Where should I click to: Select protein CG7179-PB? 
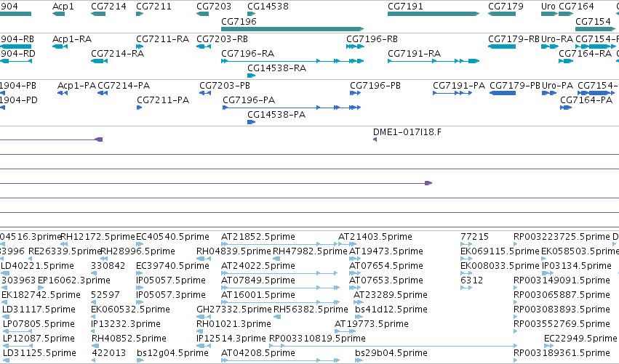[515, 86]
